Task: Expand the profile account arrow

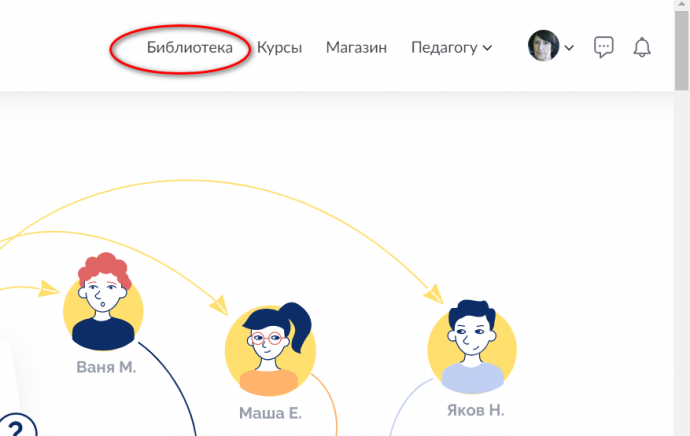Action: coord(569,48)
